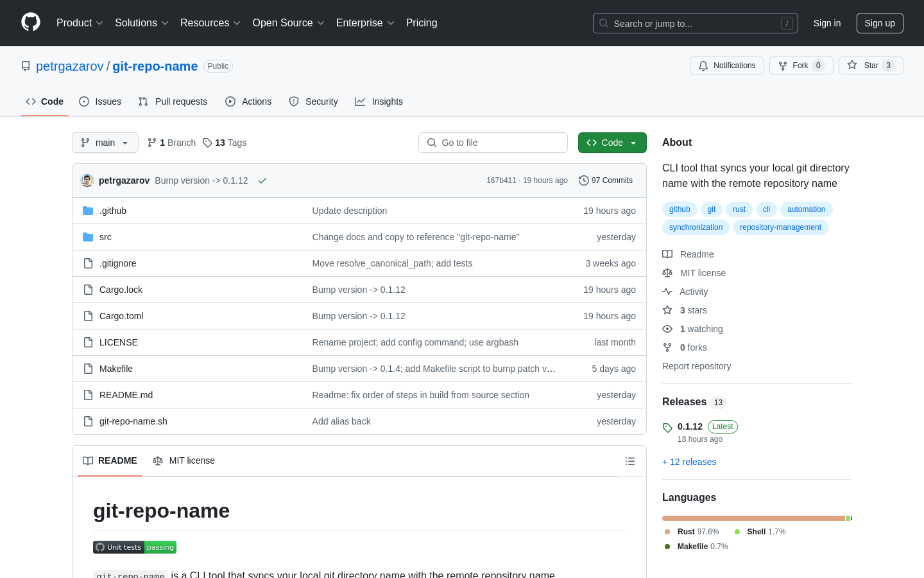Select the MIT license tab in README panel
Image resolution: width=924 pixels, height=578 pixels.
pos(184,460)
